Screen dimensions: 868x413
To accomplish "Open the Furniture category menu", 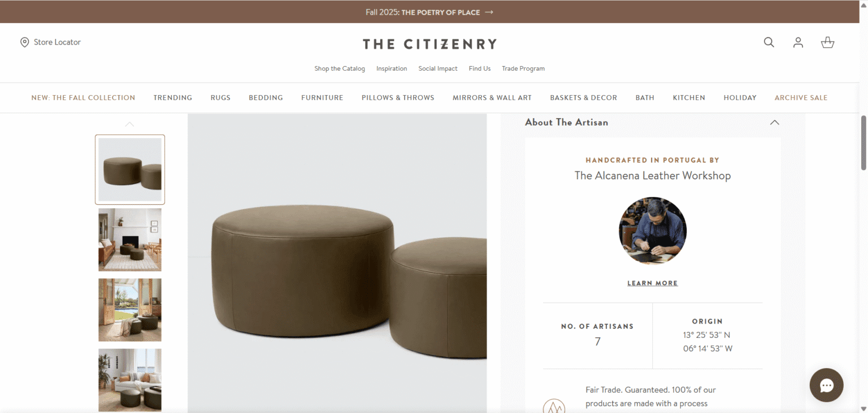I will click(322, 98).
